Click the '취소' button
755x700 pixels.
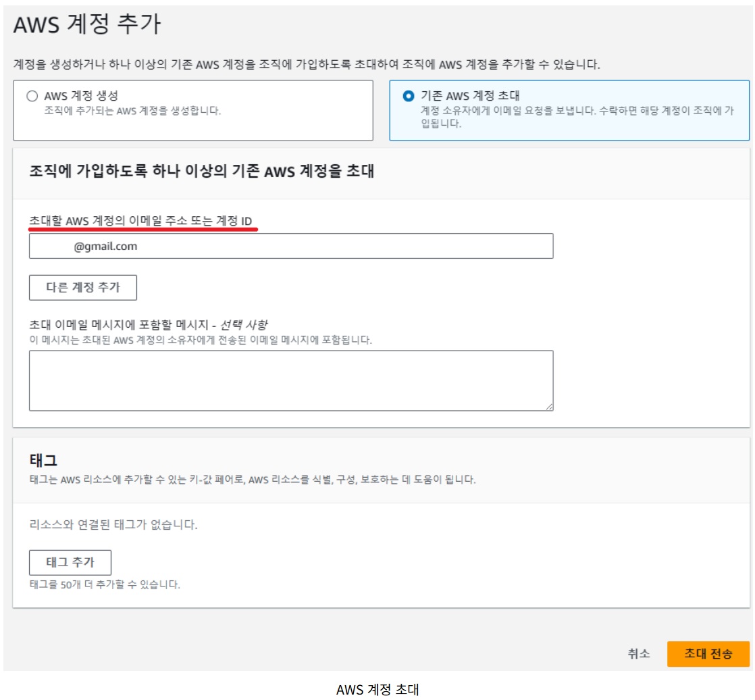[638, 654]
